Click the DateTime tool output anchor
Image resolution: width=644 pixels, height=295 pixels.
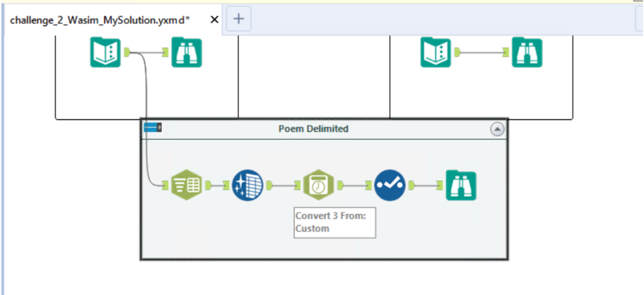[x=341, y=185]
